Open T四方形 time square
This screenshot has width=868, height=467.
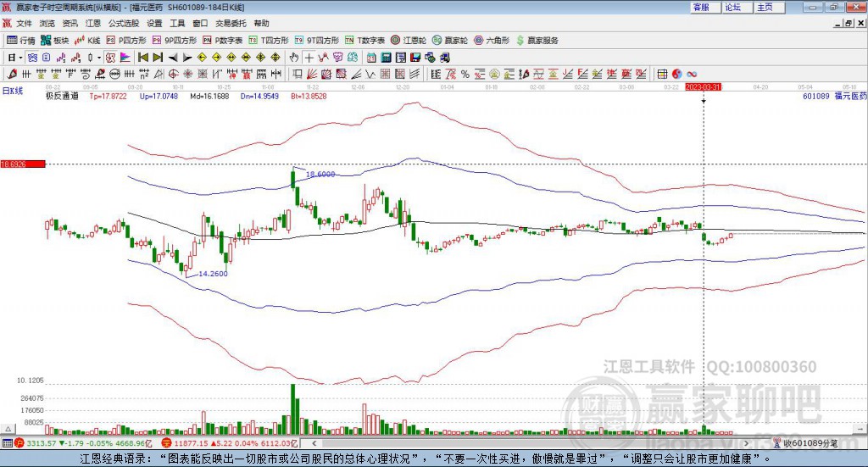point(269,41)
